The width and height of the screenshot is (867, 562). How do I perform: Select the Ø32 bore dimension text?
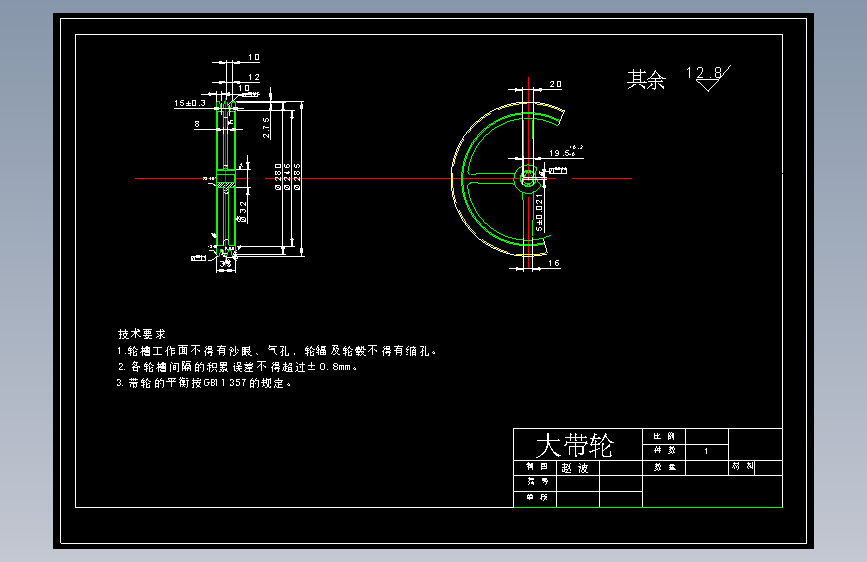click(x=243, y=212)
